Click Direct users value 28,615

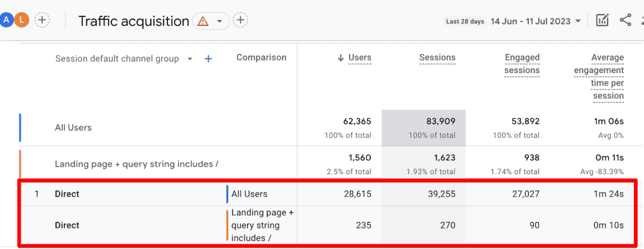[357, 194]
